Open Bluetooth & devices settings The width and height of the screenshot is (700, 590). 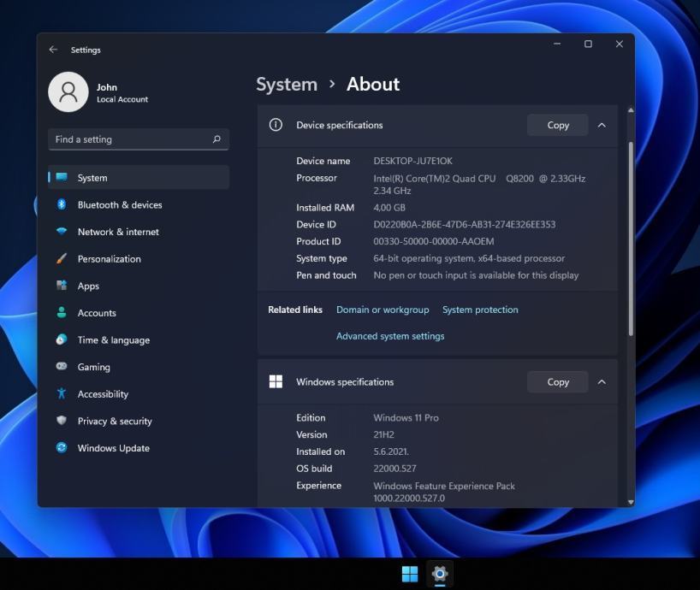click(x=119, y=205)
